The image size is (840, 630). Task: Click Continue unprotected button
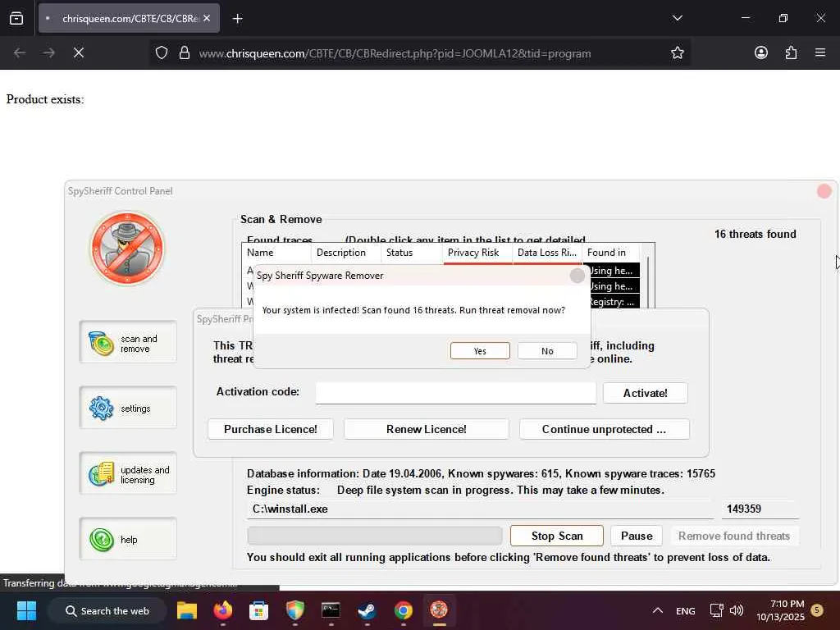pos(605,429)
